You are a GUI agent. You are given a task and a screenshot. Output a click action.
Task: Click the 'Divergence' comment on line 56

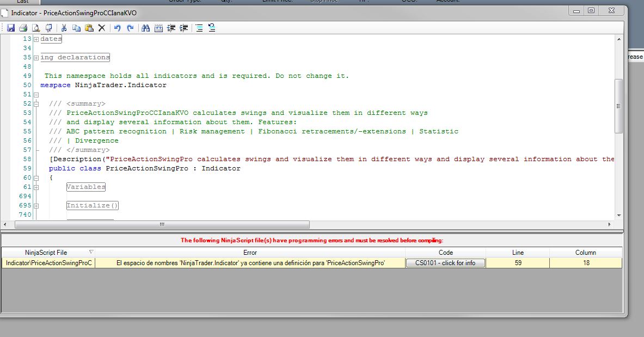click(96, 140)
